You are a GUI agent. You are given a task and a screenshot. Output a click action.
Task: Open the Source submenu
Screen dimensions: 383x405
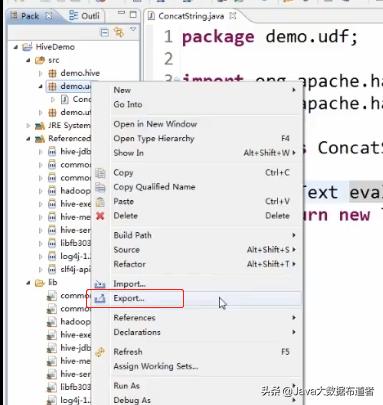198,249
